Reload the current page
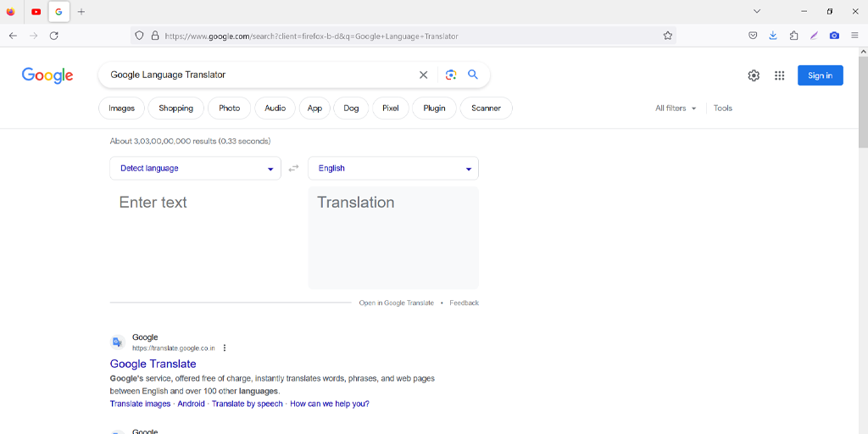Viewport: 868px width, 434px height. (x=53, y=36)
